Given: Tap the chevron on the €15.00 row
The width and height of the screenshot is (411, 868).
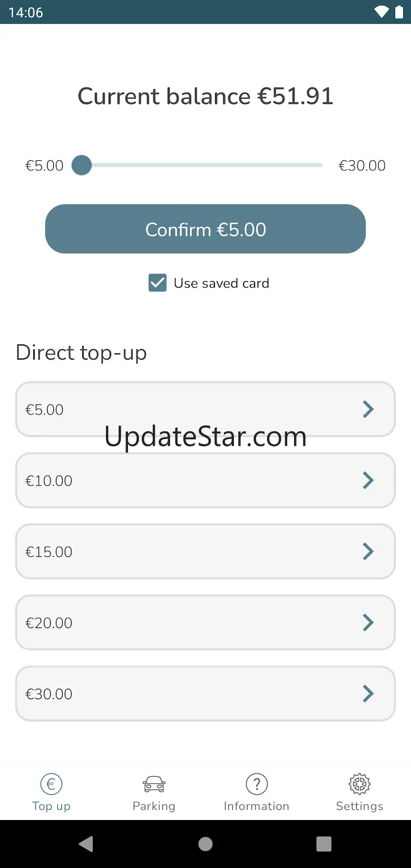Looking at the screenshot, I should point(368,552).
